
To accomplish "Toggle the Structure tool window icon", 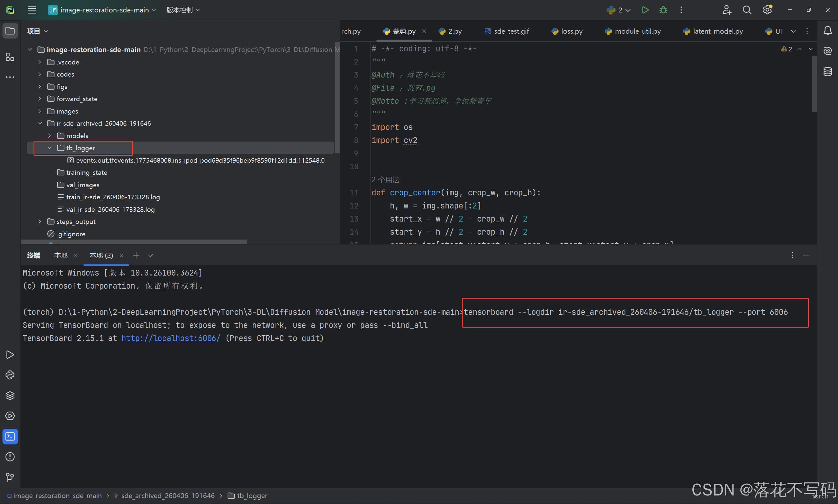I will (x=10, y=57).
